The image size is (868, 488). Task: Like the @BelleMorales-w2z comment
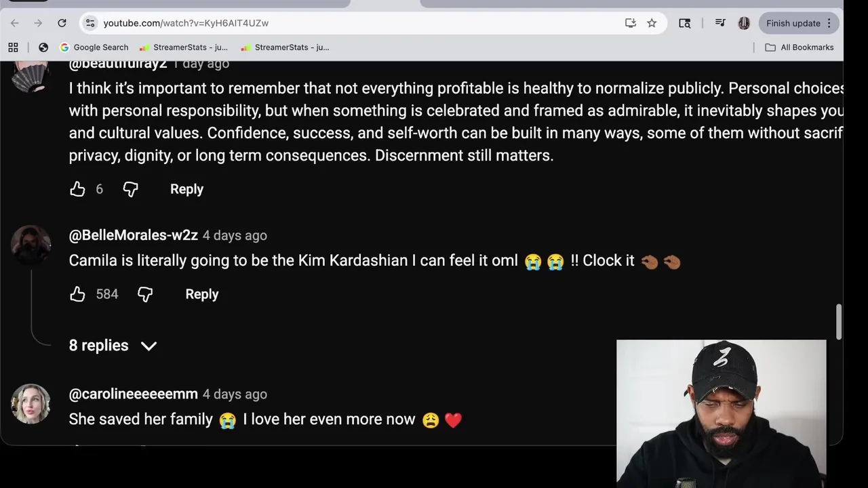tap(77, 294)
